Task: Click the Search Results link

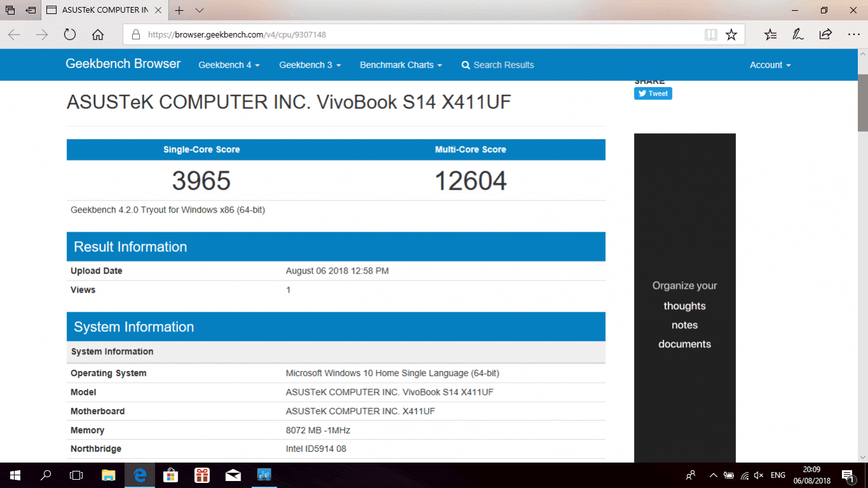Action: (497, 65)
